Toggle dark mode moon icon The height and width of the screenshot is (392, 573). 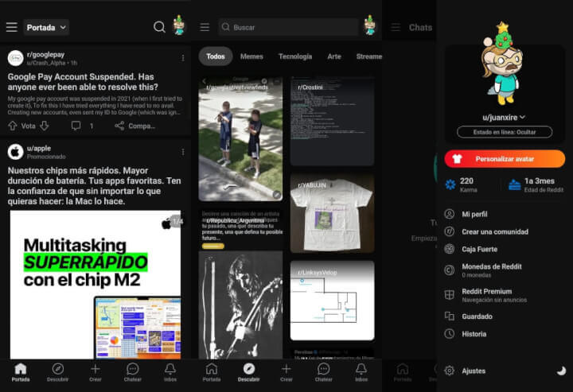561,371
